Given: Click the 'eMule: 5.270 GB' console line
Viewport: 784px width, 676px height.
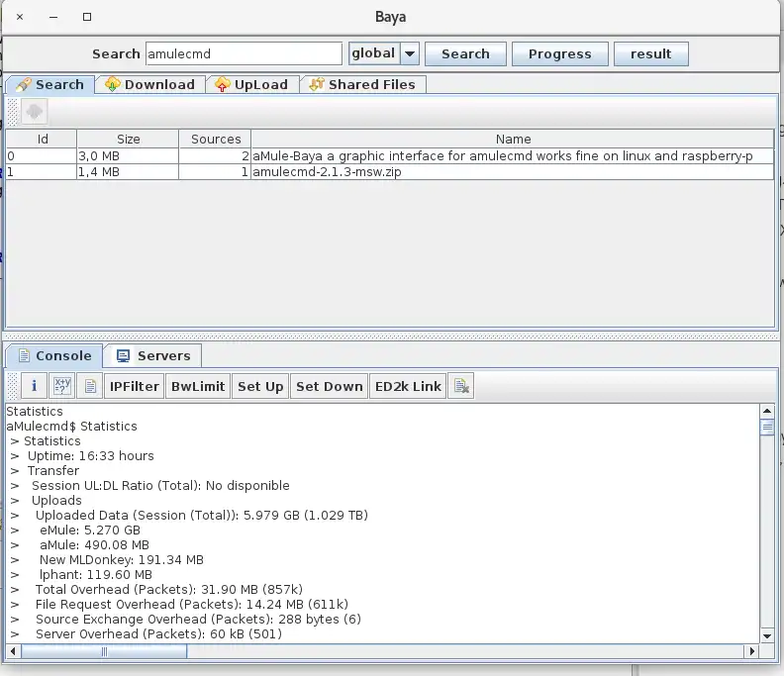Looking at the screenshot, I should tap(90, 530).
